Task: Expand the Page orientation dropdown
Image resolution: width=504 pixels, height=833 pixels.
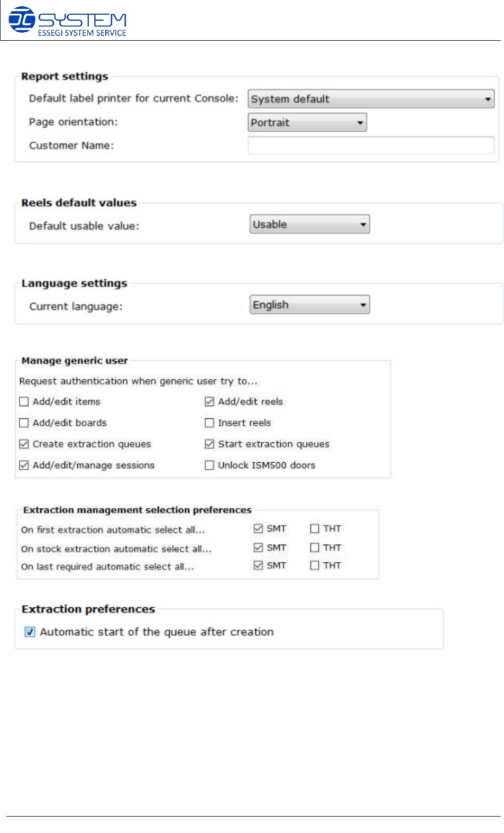Action: click(x=307, y=123)
